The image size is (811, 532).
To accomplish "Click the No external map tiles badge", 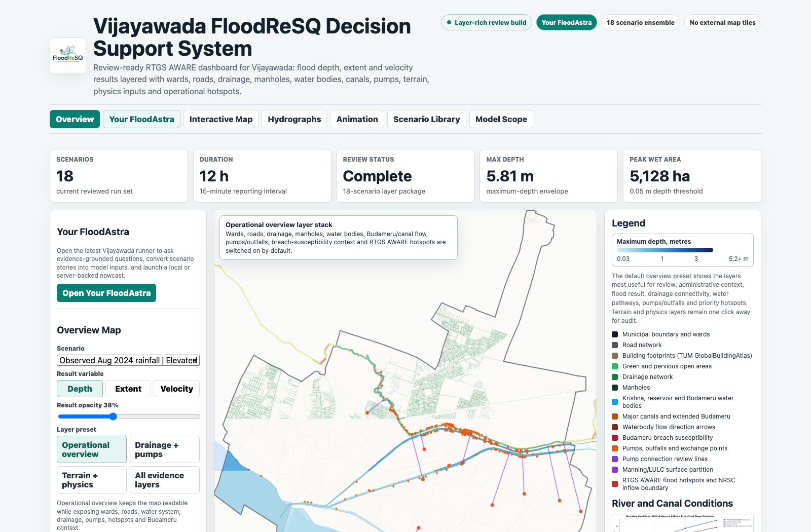I will [723, 22].
